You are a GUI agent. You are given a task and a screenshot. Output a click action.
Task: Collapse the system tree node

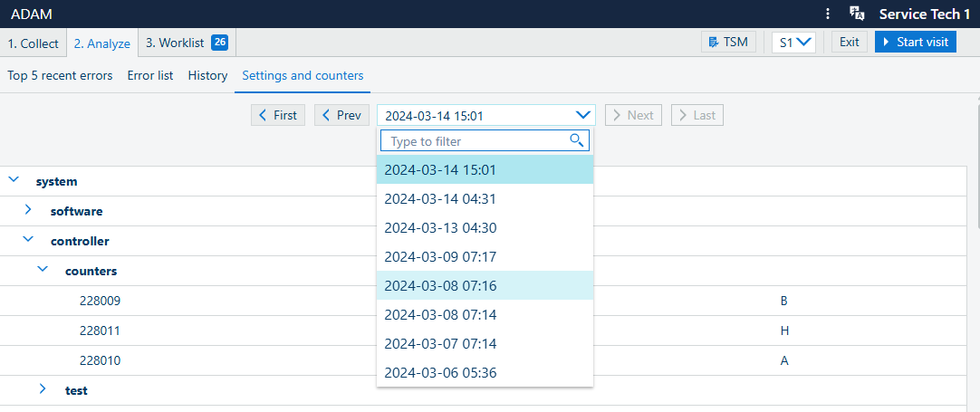(x=14, y=181)
